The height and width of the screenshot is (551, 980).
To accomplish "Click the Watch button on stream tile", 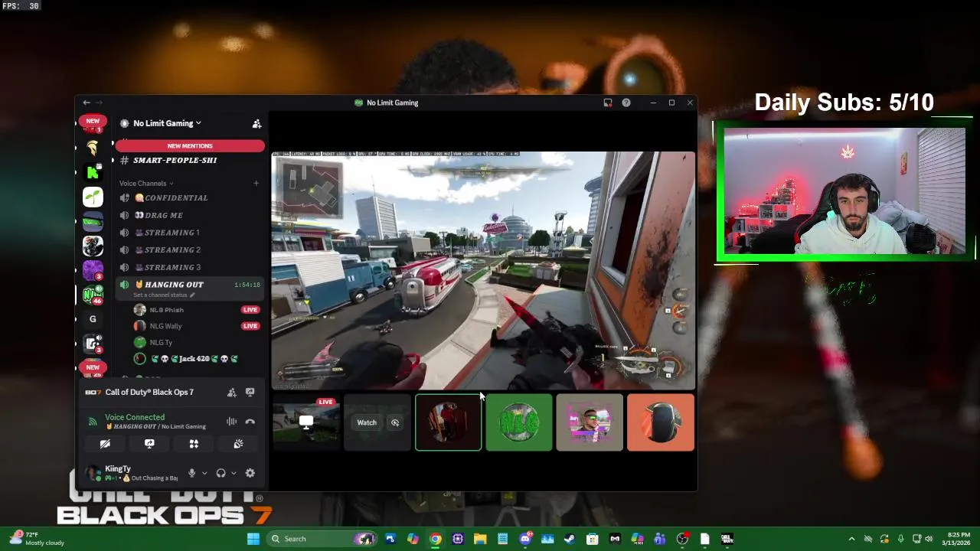I will (x=367, y=422).
